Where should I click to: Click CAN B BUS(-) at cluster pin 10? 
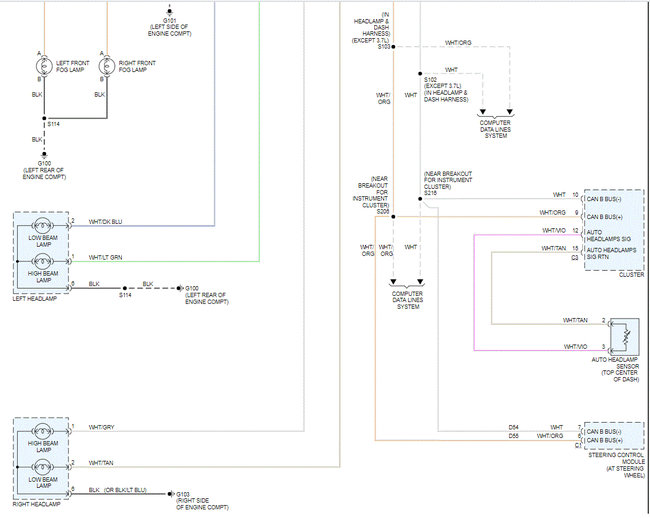604,199
